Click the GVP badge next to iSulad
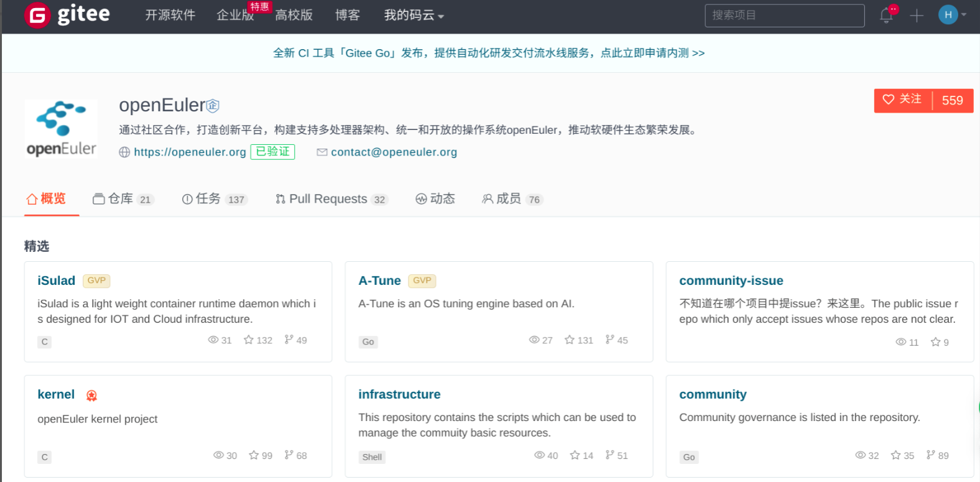 coord(96,281)
